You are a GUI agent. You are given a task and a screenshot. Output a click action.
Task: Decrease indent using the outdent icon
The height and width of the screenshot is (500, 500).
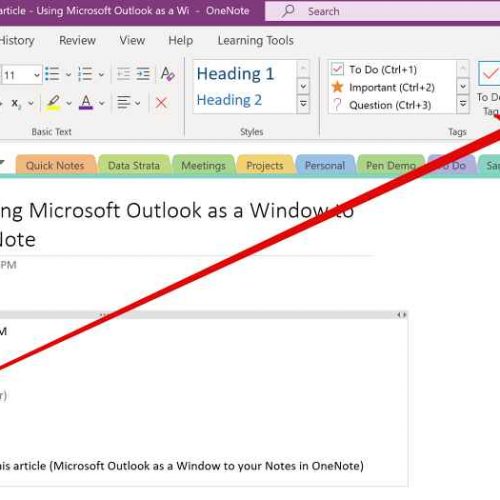click(x=124, y=74)
